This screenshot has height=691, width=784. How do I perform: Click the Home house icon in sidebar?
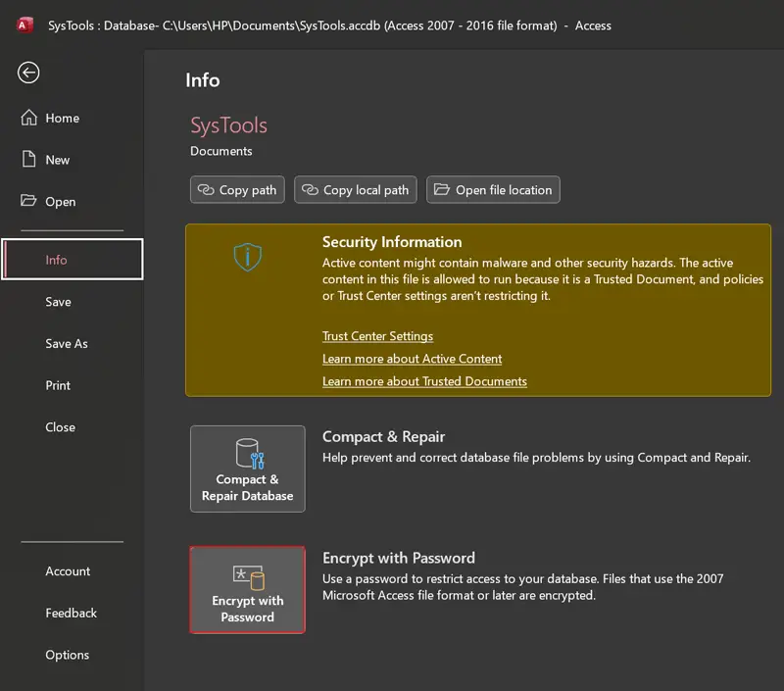tap(27, 118)
